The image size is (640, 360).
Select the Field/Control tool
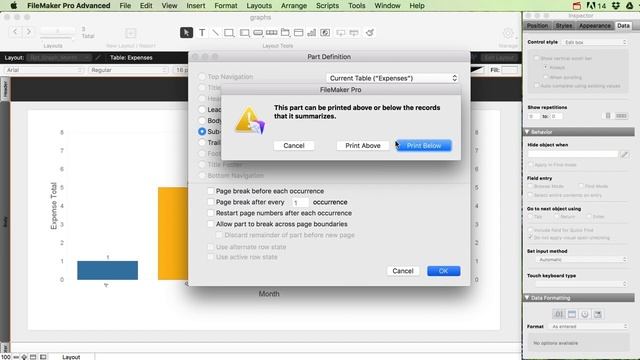point(244,33)
